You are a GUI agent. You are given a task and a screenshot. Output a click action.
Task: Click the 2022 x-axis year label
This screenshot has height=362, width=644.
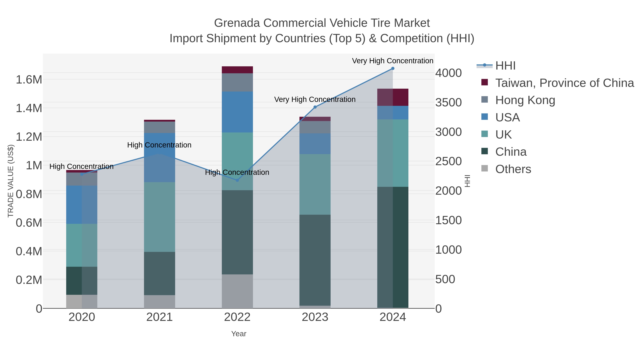point(238,317)
